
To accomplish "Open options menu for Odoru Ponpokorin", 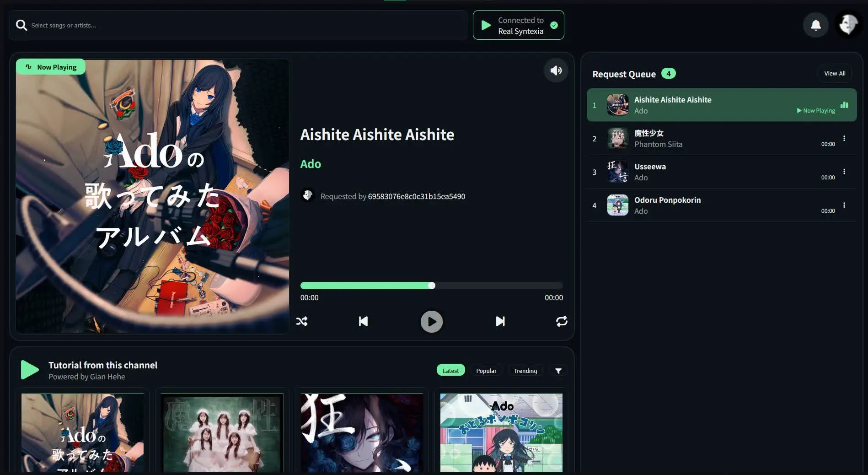I will point(844,205).
